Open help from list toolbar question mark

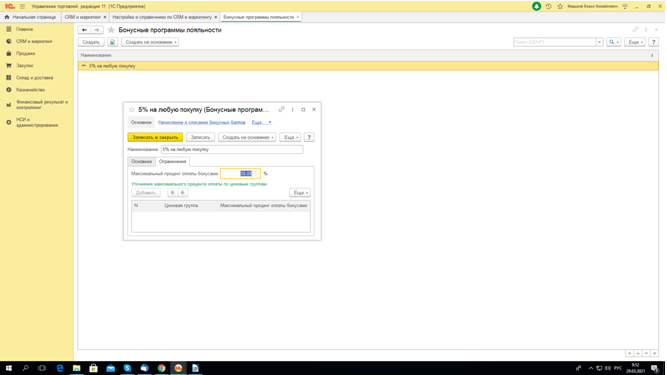click(x=654, y=42)
